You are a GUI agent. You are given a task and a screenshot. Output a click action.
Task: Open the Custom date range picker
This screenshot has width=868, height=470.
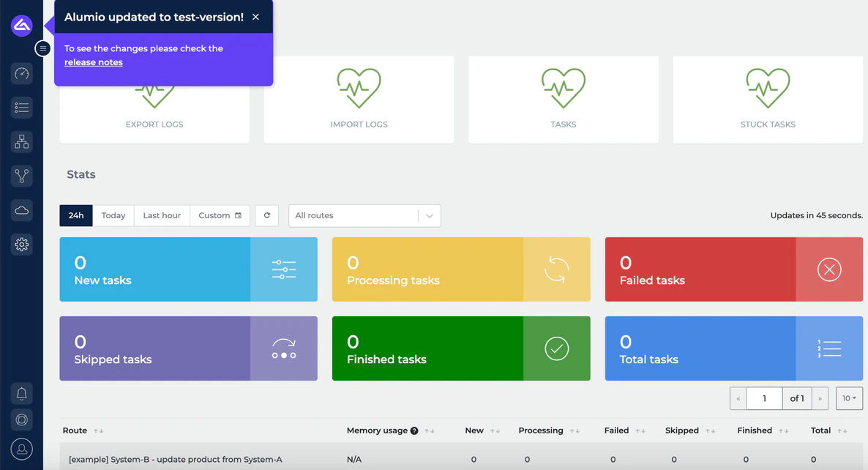220,215
